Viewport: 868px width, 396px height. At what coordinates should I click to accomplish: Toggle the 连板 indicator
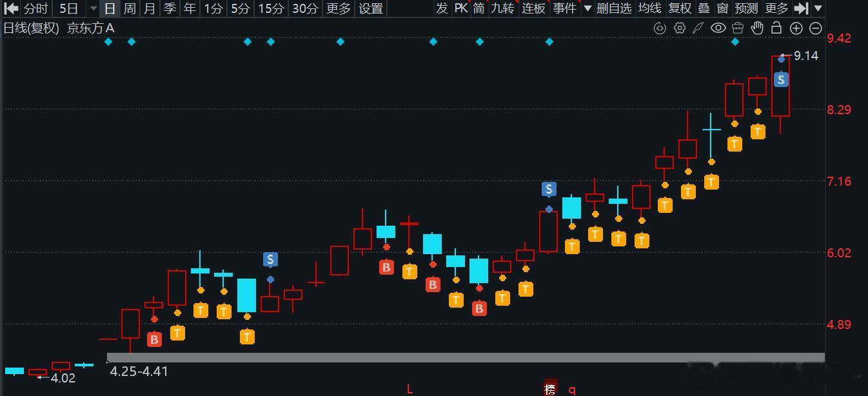(x=534, y=8)
